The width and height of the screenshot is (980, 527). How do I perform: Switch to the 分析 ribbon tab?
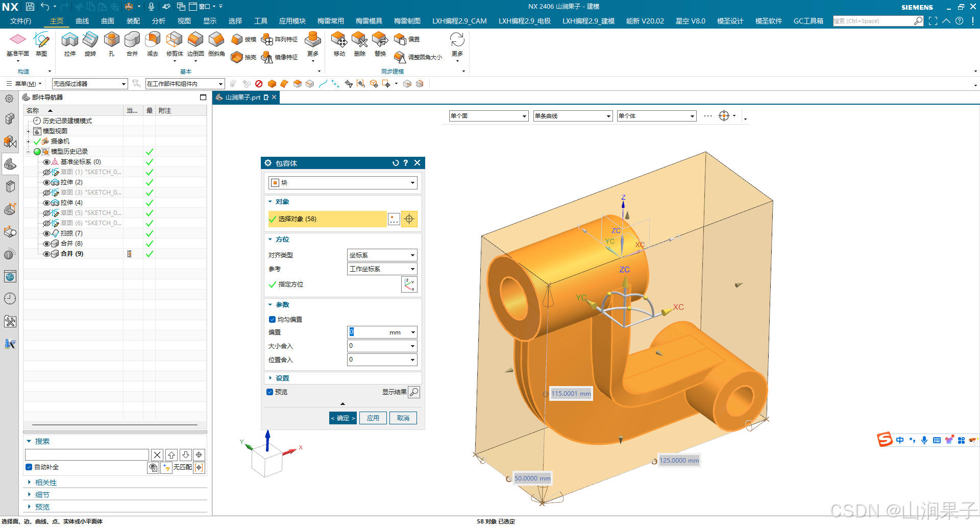click(x=159, y=21)
